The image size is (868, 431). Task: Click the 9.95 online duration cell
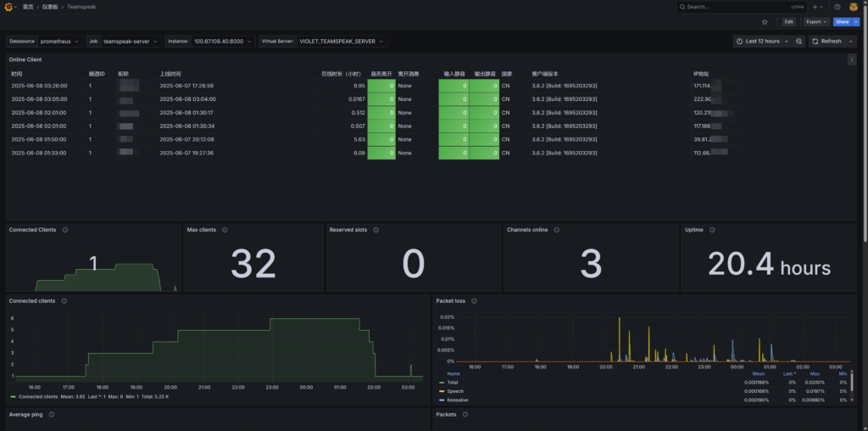359,86
